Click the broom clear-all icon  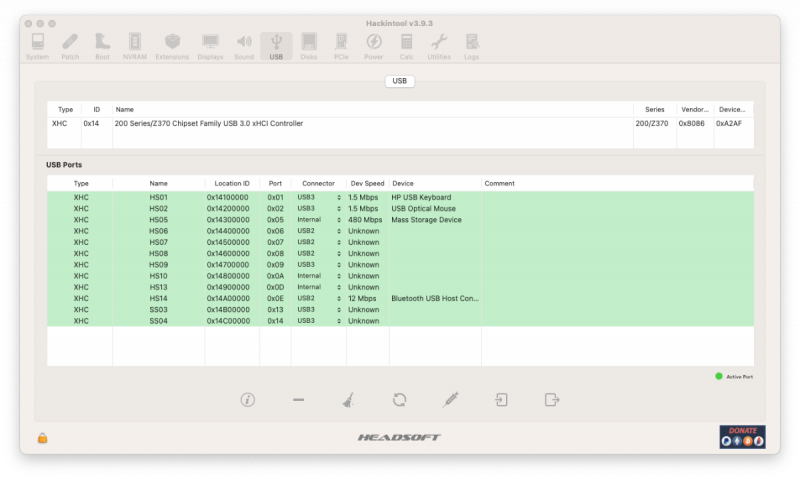[x=348, y=400]
